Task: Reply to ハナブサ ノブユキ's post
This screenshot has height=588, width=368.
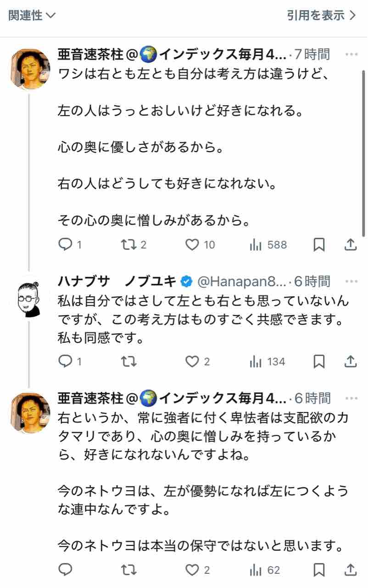Action: (x=65, y=362)
